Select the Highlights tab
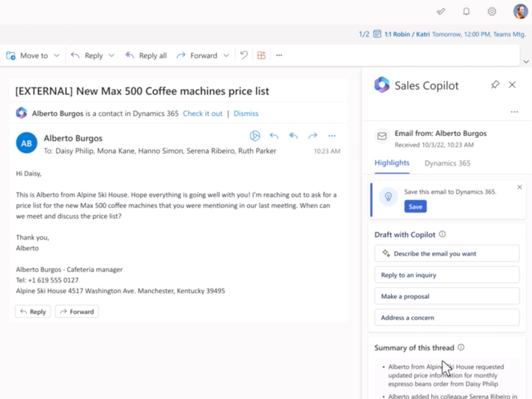The width and height of the screenshot is (532, 399). (392, 163)
